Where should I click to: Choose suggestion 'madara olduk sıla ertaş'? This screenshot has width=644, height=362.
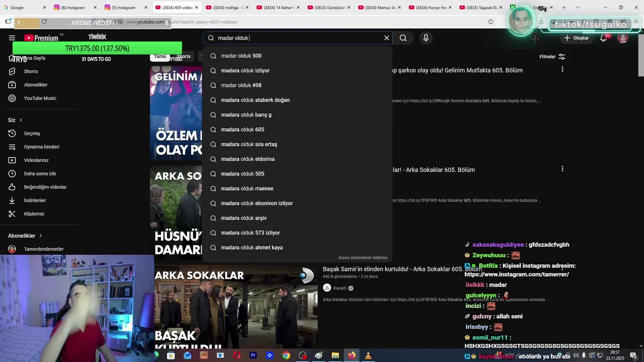297,144
